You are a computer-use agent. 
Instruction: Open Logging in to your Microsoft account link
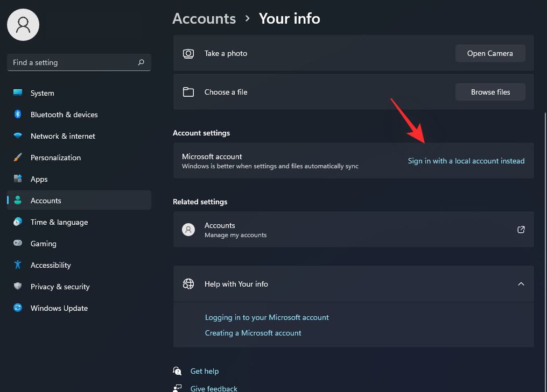(267, 317)
